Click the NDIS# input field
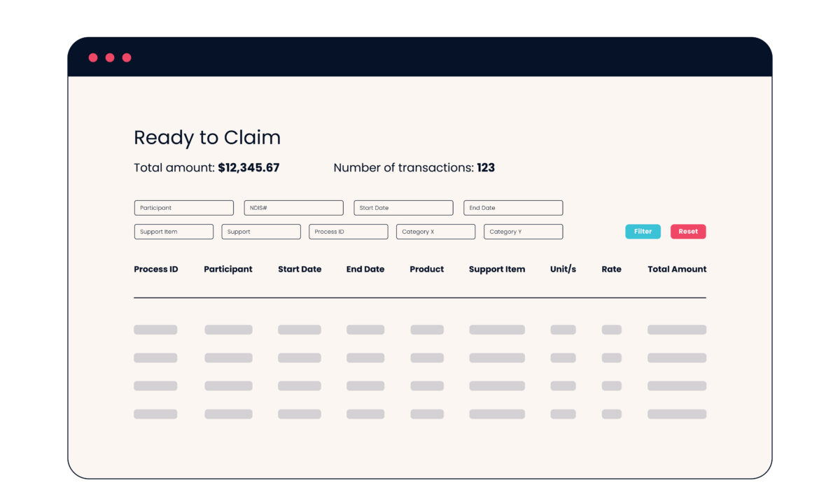This screenshot has height=504, width=840. coord(293,207)
